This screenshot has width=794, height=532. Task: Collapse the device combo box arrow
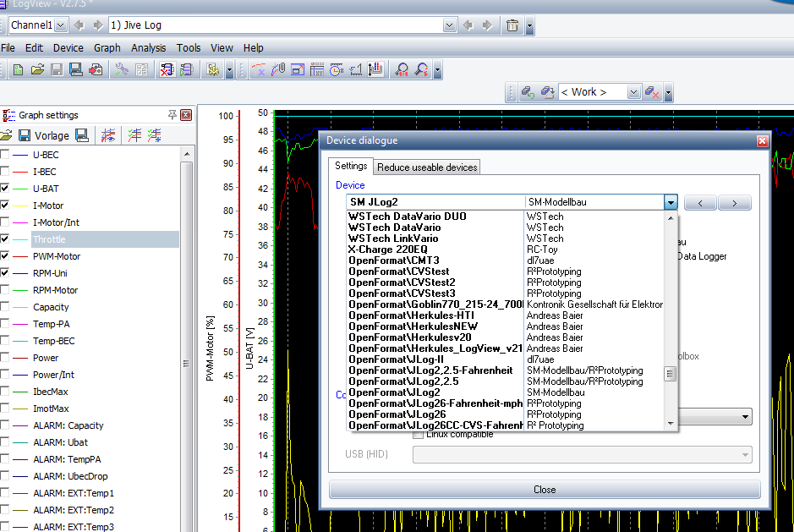pos(671,202)
